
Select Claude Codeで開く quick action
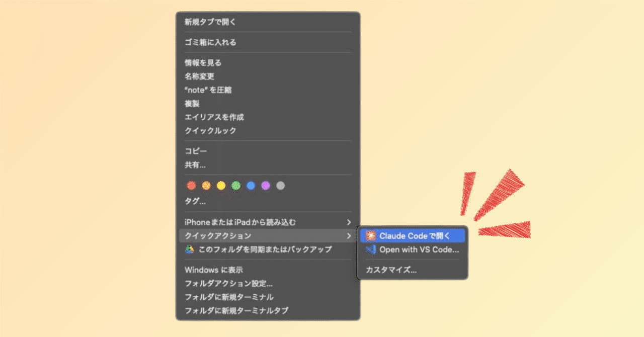(x=413, y=236)
